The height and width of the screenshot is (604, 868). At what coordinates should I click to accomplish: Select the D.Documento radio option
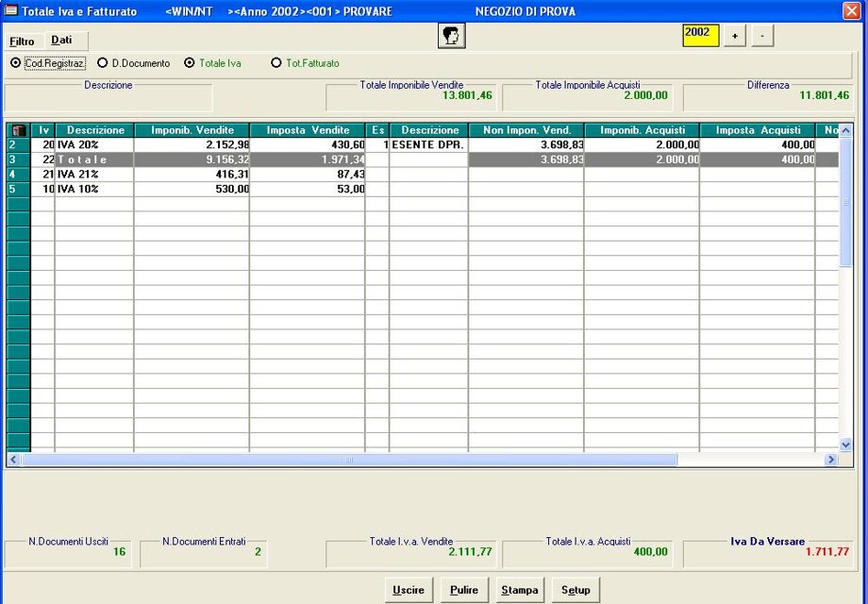pyautogui.click(x=103, y=63)
